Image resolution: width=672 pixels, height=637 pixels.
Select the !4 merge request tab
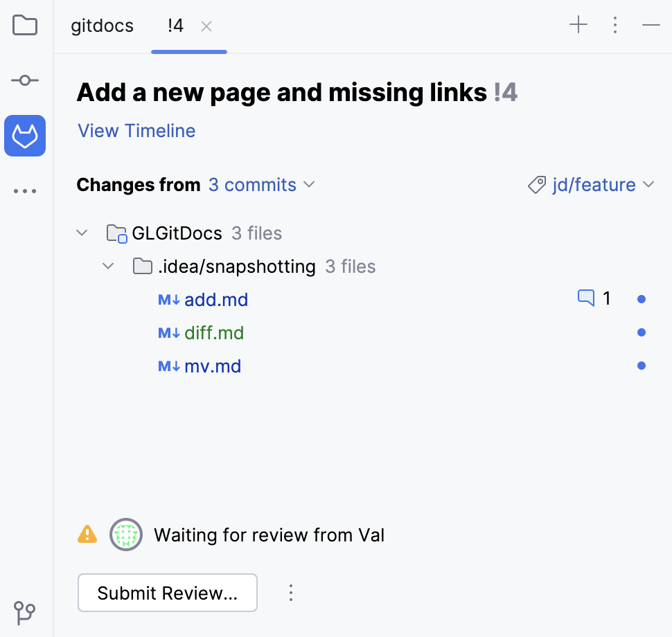click(x=175, y=26)
